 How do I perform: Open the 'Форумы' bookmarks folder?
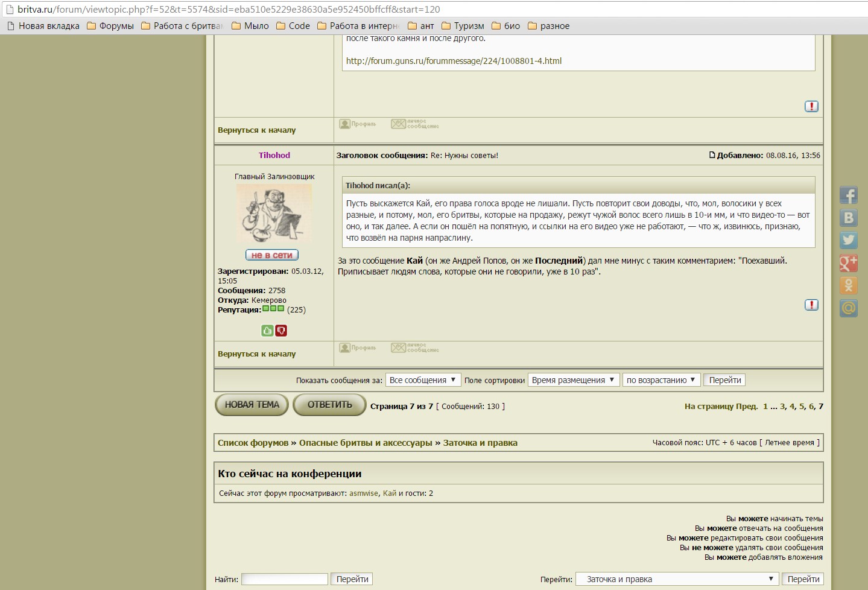110,26
